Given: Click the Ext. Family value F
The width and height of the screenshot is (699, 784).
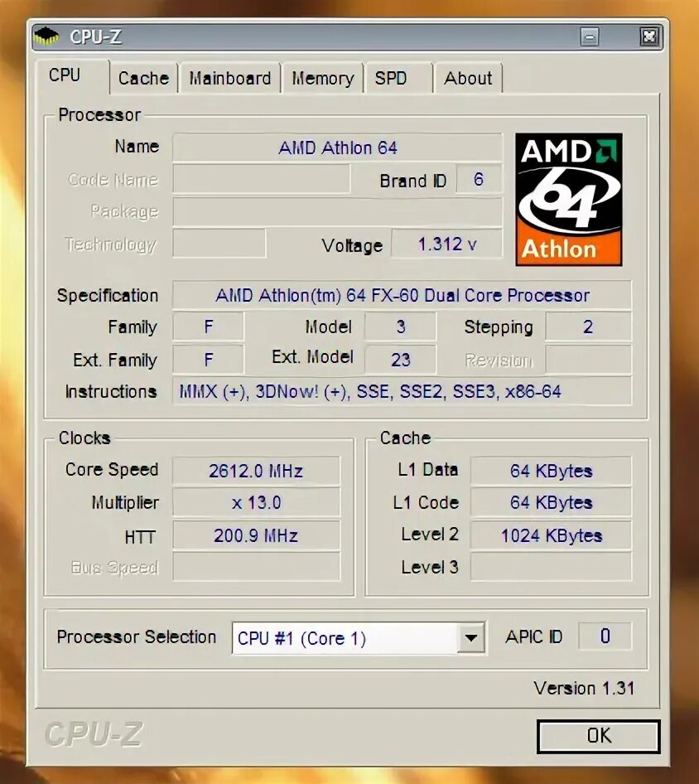Looking at the screenshot, I should [x=209, y=359].
